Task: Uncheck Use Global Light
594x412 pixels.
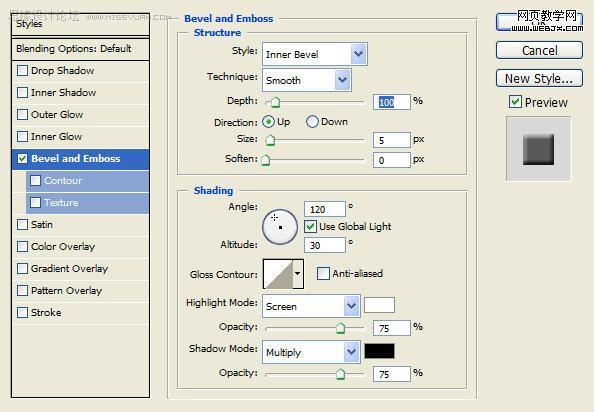Action: point(310,226)
